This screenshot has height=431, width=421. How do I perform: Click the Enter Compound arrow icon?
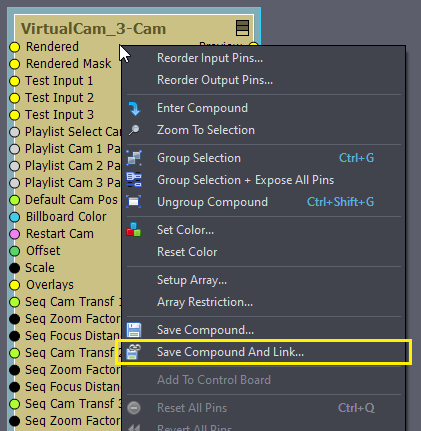pos(134,108)
